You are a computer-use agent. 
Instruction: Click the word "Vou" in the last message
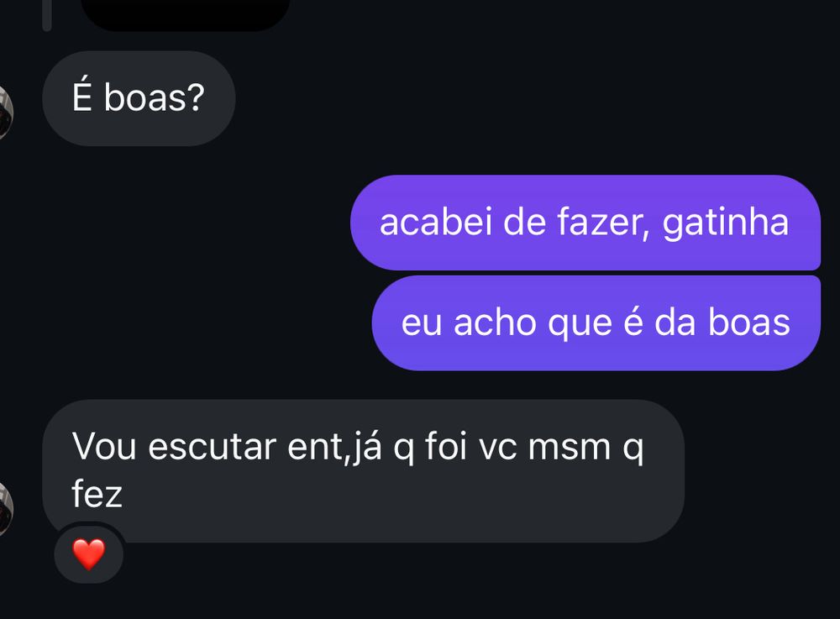104,447
